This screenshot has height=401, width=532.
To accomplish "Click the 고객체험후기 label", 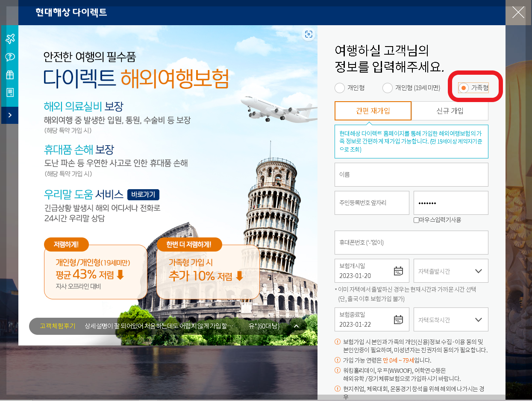I will 58,326.
